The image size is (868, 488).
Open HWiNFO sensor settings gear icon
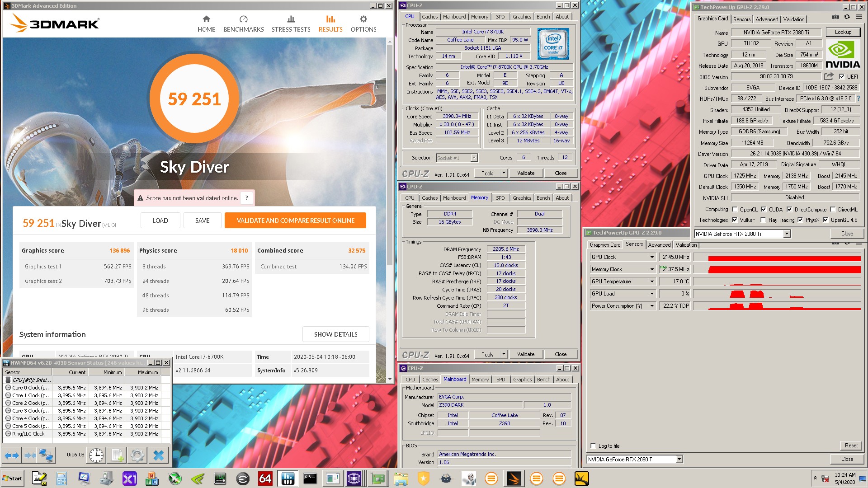click(x=137, y=455)
